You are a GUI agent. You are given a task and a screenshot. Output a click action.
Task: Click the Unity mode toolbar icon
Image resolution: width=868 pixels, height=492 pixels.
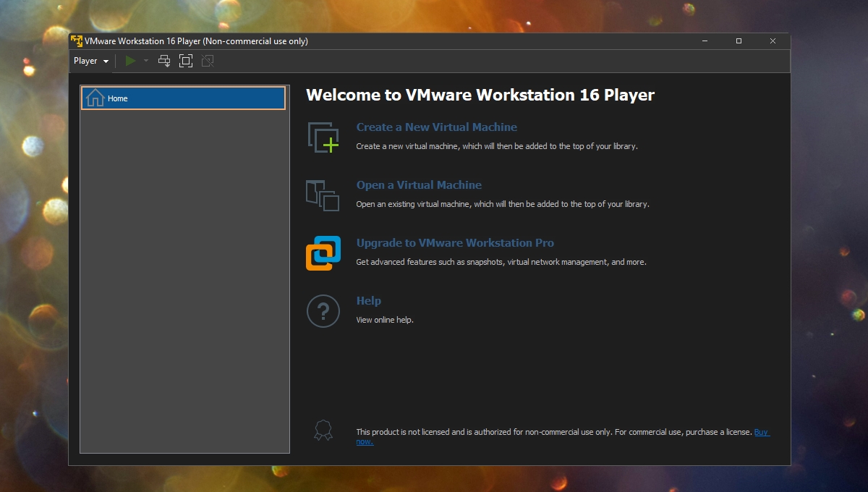208,61
